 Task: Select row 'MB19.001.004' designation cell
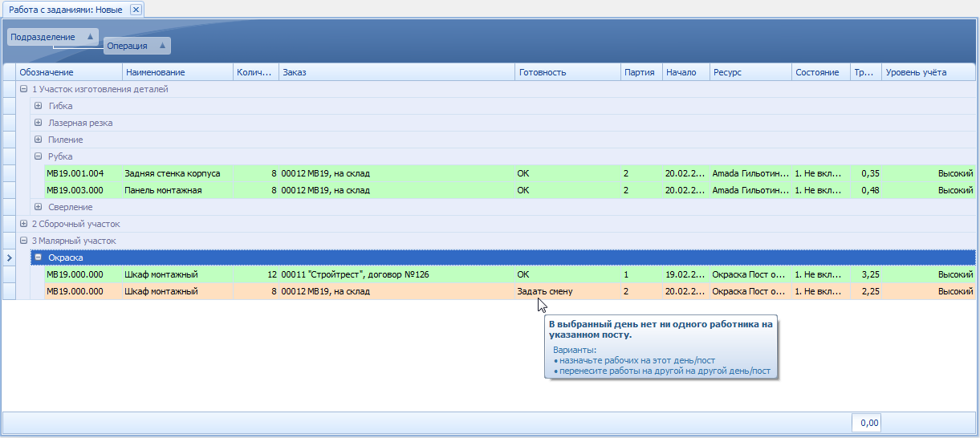pos(83,173)
